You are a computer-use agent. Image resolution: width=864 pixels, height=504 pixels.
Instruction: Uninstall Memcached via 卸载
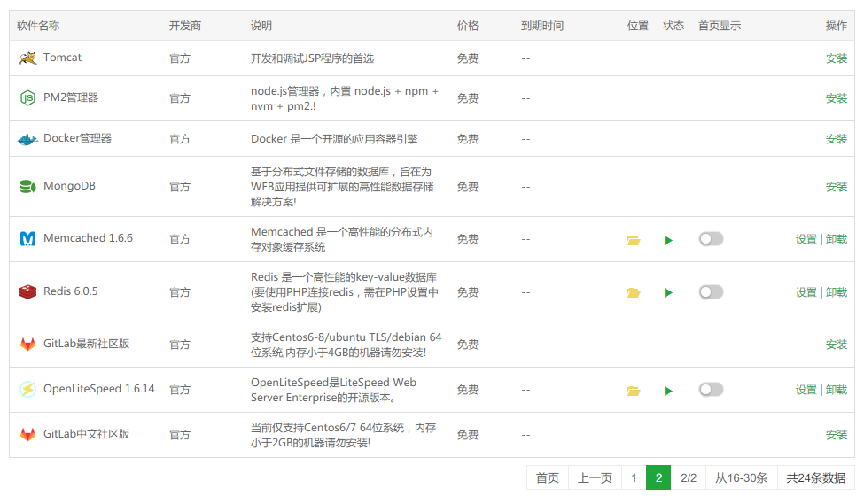[x=836, y=240]
